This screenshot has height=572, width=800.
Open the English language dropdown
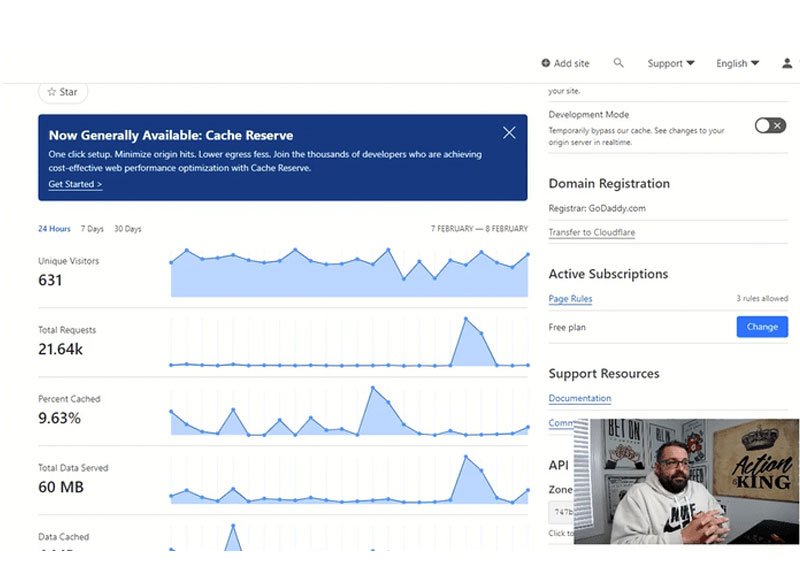pos(737,63)
